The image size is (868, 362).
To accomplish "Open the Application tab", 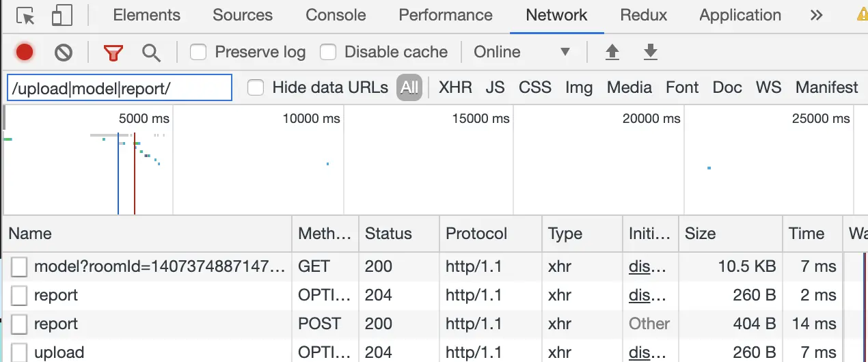I will coord(740,16).
